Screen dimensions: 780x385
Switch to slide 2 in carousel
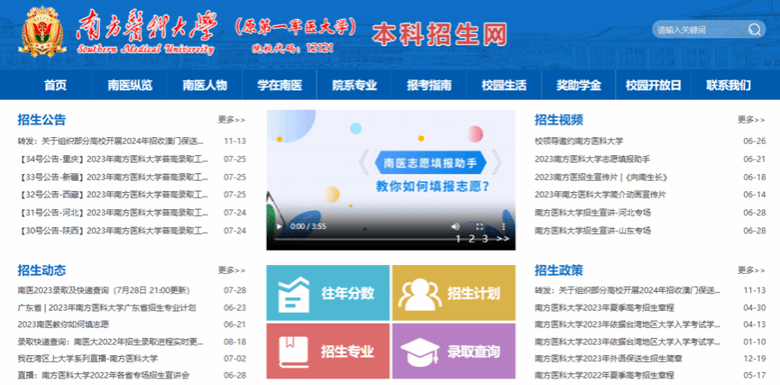472,239
